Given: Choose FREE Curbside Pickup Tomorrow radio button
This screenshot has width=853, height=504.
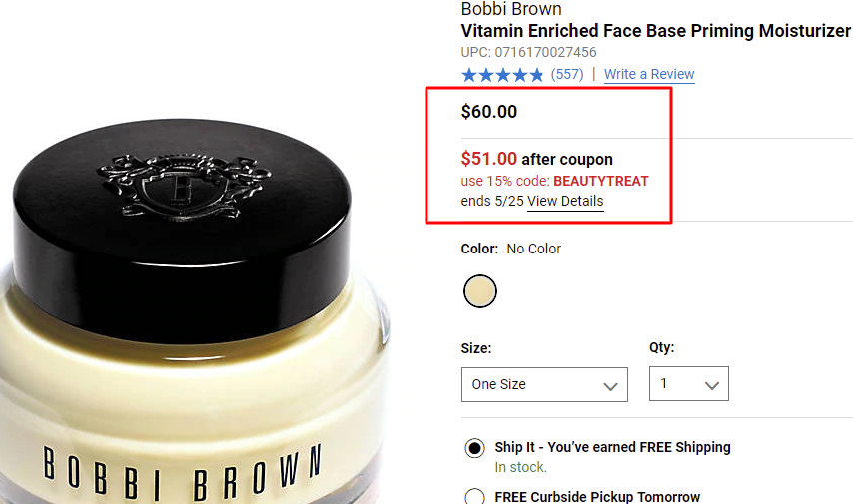Looking at the screenshot, I should pos(474,496).
